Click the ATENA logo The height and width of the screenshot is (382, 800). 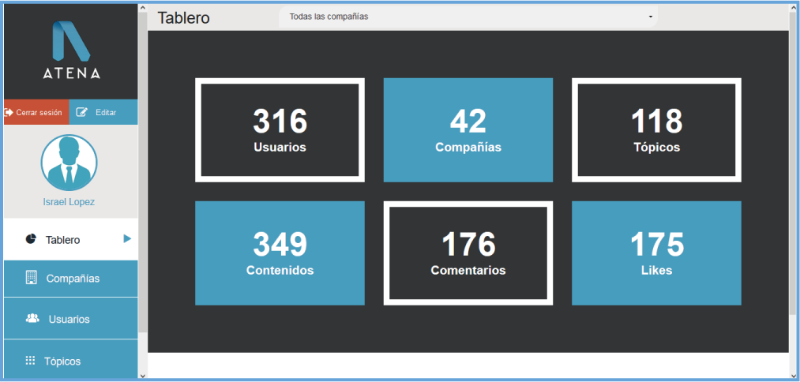pos(71,50)
